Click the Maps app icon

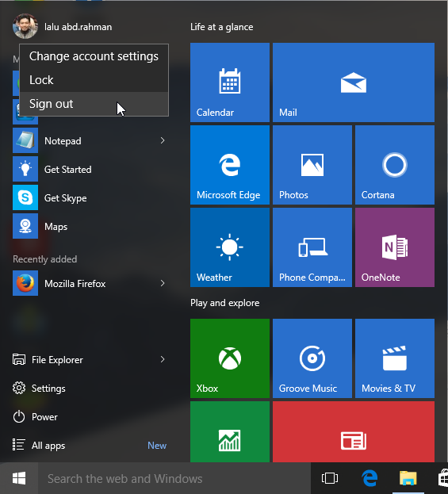(x=25, y=226)
